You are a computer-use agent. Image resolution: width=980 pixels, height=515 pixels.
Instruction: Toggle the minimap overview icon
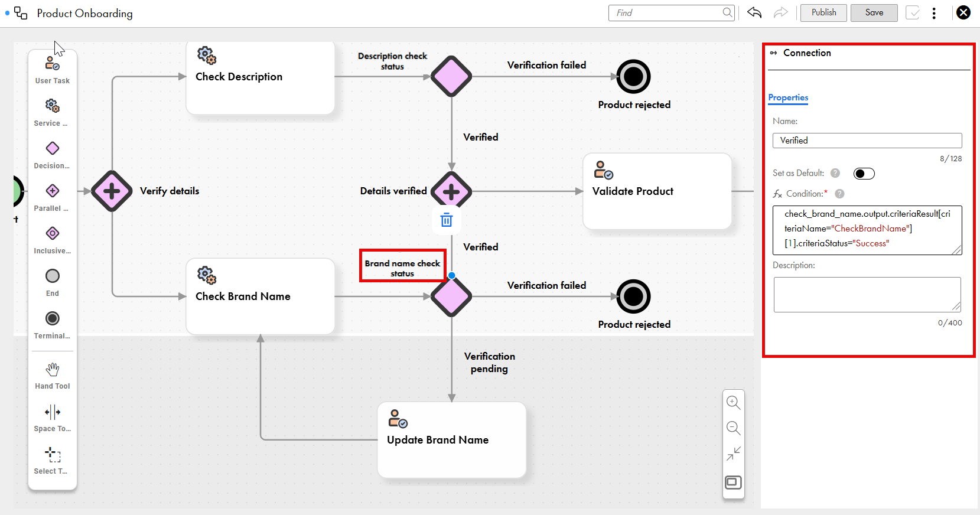[734, 483]
